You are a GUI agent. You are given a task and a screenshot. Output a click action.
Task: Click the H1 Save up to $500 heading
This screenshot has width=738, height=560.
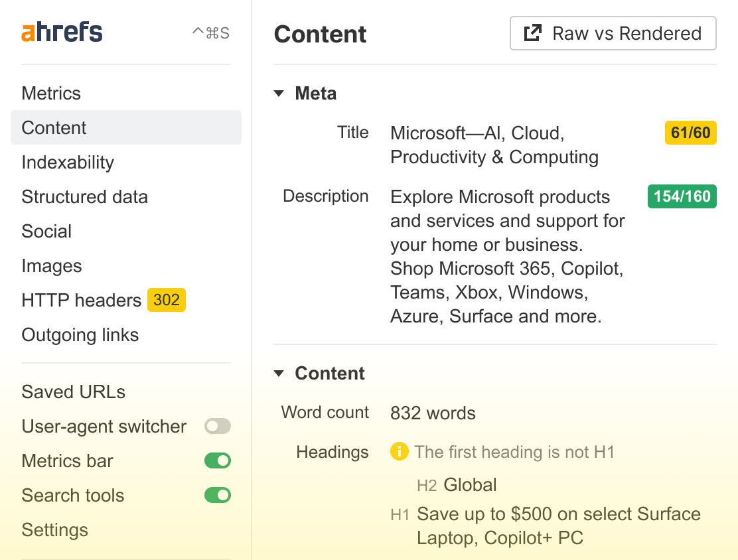546,525
